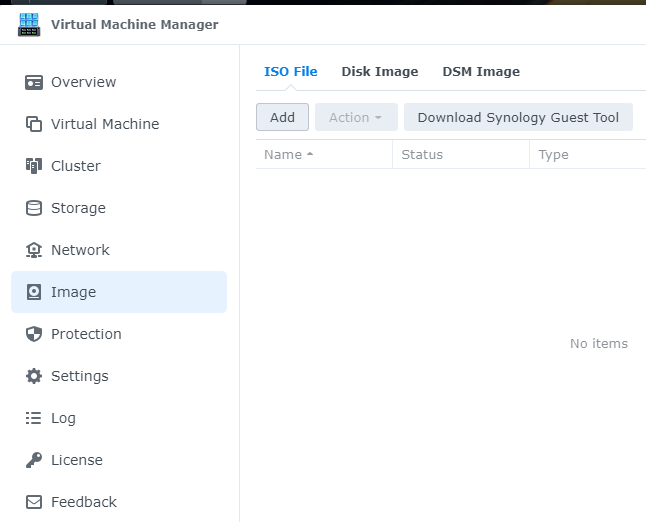Go to Settings in the sidebar

119,376
